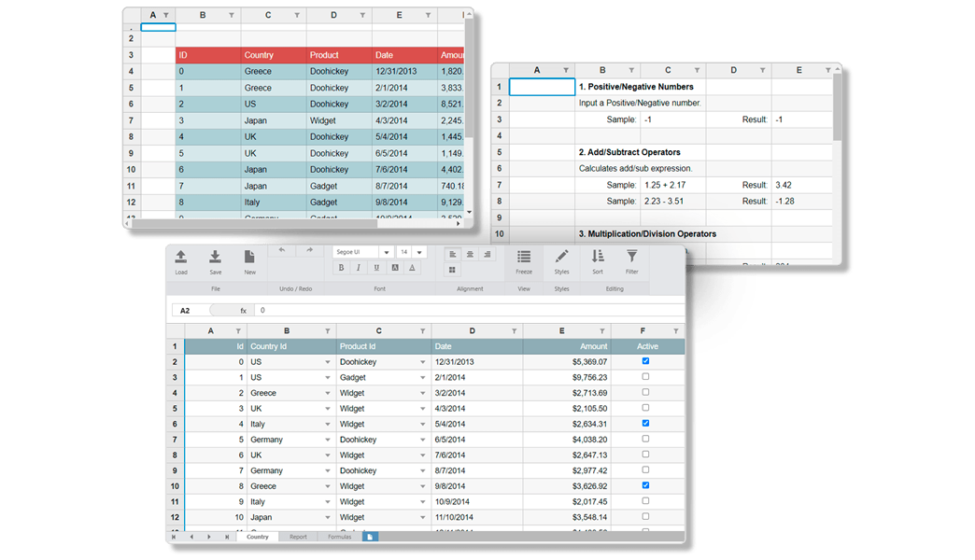The image size is (975, 560).
Task: Go to last sheet tab
Action: [227, 537]
